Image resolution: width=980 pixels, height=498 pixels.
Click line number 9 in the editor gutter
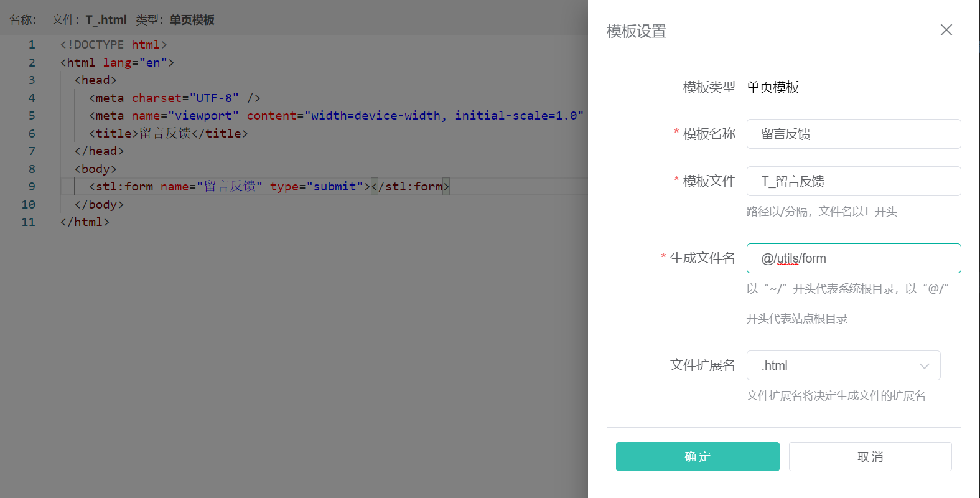click(x=31, y=187)
